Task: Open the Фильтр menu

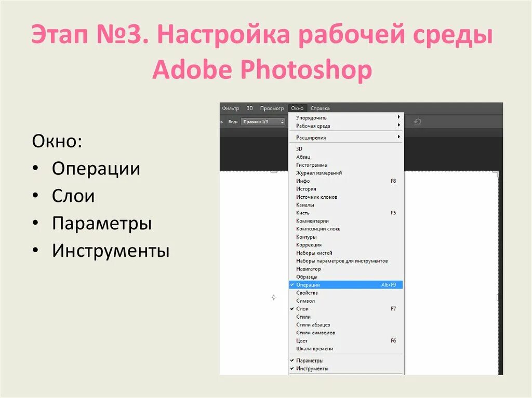Action: [230, 108]
